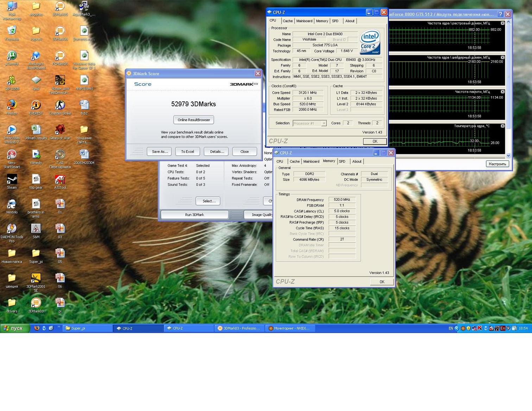The height and width of the screenshot is (411, 532).
Task: Click Run 3DMark button
Action: [194, 214]
